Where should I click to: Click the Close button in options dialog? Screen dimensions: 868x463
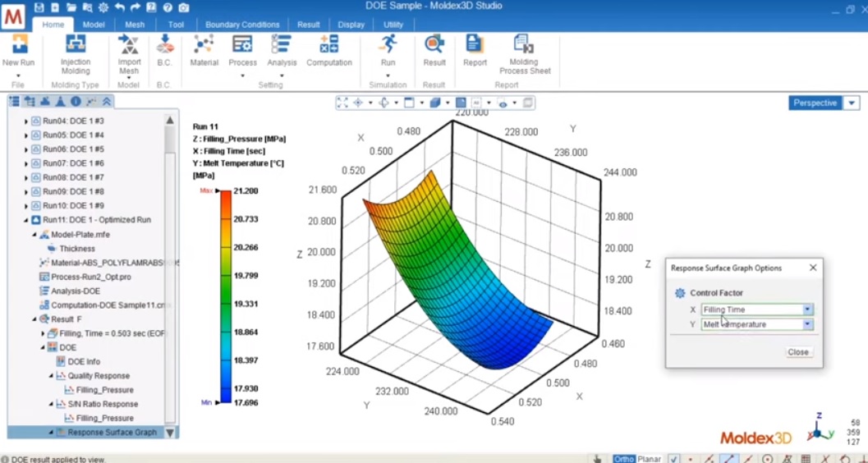pos(797,352)
